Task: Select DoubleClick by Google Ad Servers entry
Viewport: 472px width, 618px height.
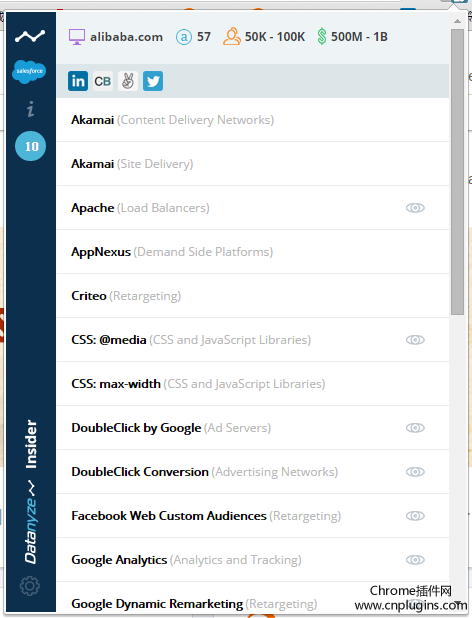Action: coord(253,428)
